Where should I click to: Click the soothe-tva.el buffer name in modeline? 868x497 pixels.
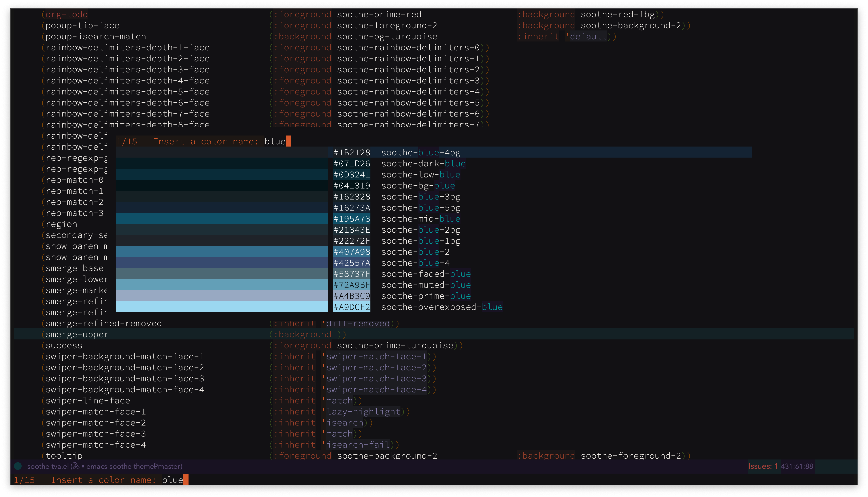coord(48,466)
